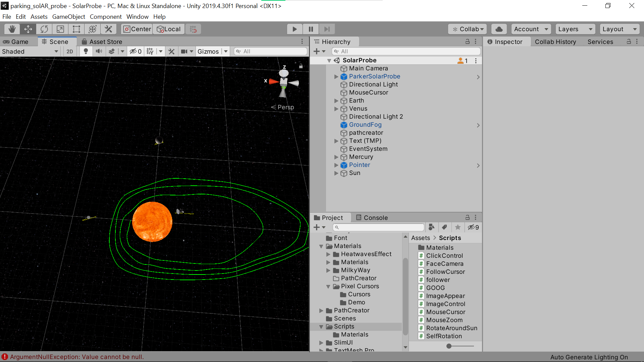Select the Scale tool

pos(60,29)
